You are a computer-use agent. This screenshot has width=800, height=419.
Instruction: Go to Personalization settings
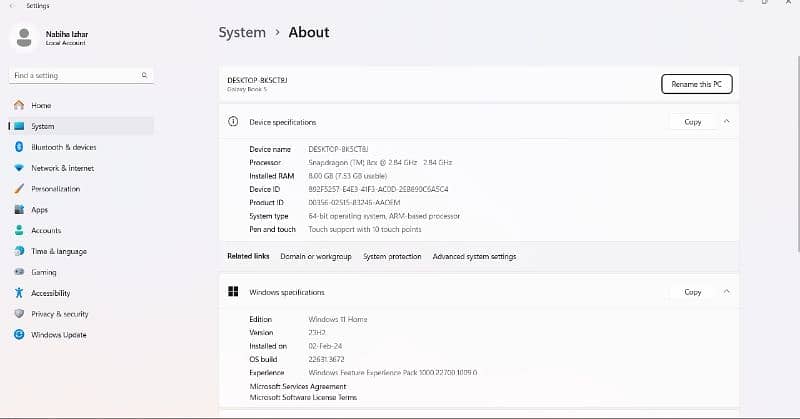[x=55, y=189]
